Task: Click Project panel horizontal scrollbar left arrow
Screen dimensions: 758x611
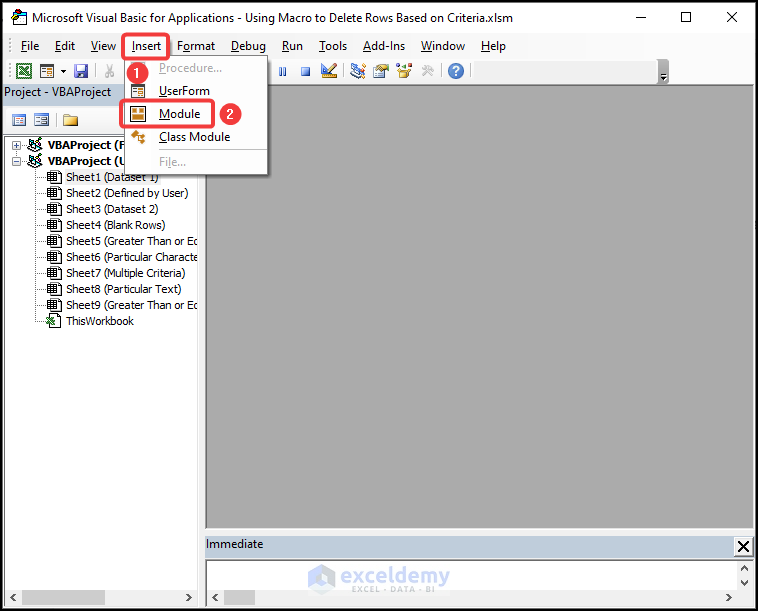Action: tap(13, 597)
